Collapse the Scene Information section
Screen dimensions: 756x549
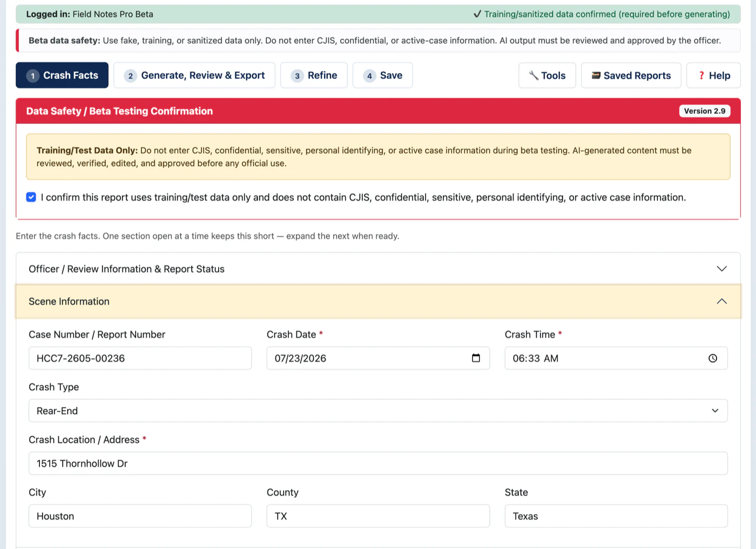378,301
